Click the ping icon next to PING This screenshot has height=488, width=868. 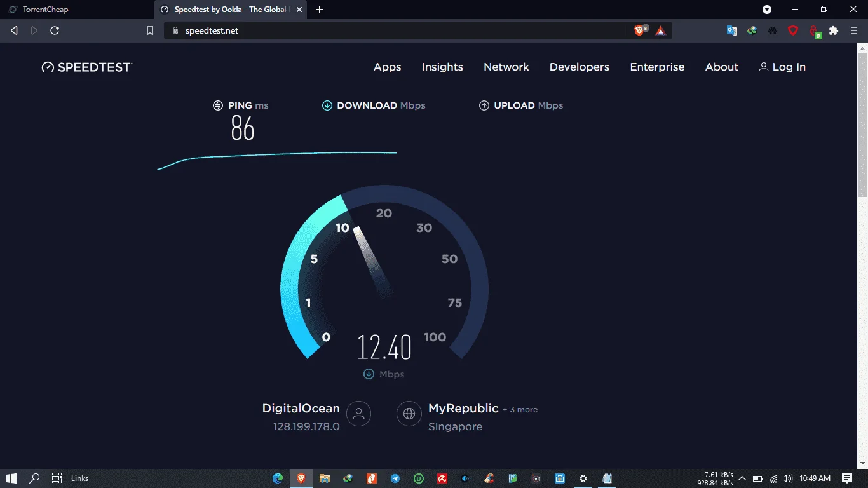click(x=218, y=105)
